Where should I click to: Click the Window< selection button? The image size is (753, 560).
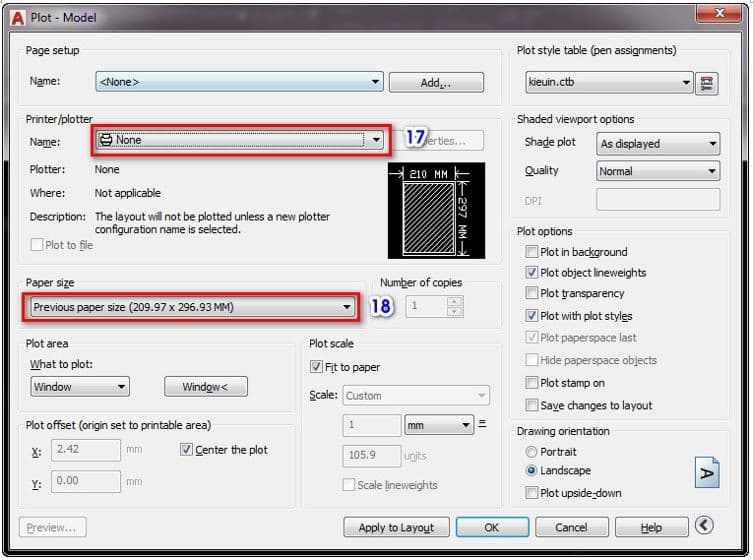(206, 387)
